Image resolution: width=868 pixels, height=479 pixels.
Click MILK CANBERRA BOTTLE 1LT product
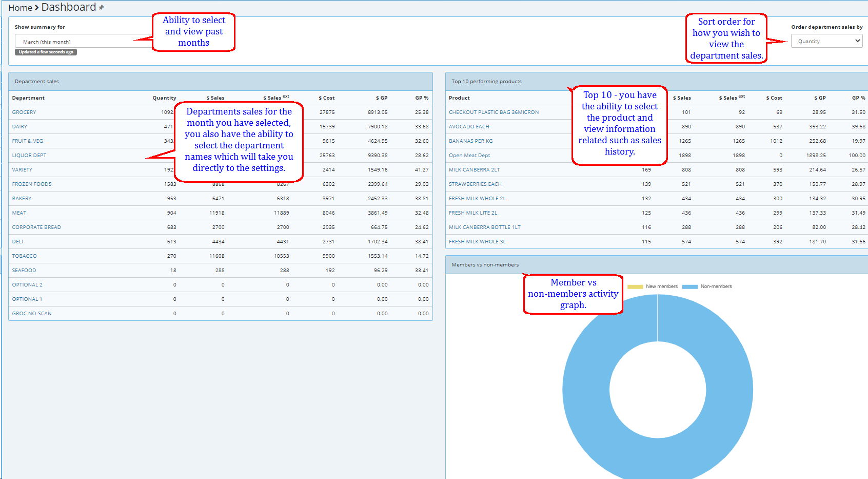[484, 227]
